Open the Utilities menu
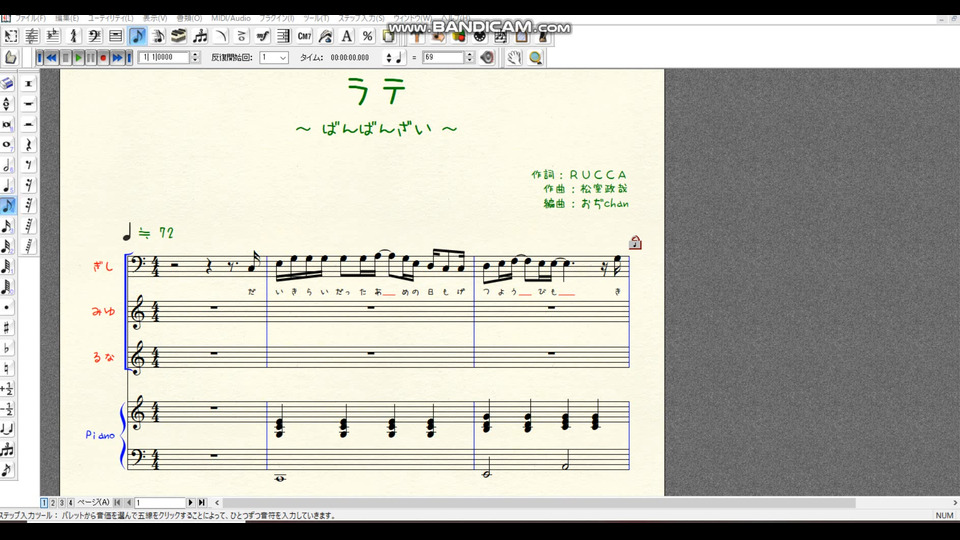 pos(110,18)
